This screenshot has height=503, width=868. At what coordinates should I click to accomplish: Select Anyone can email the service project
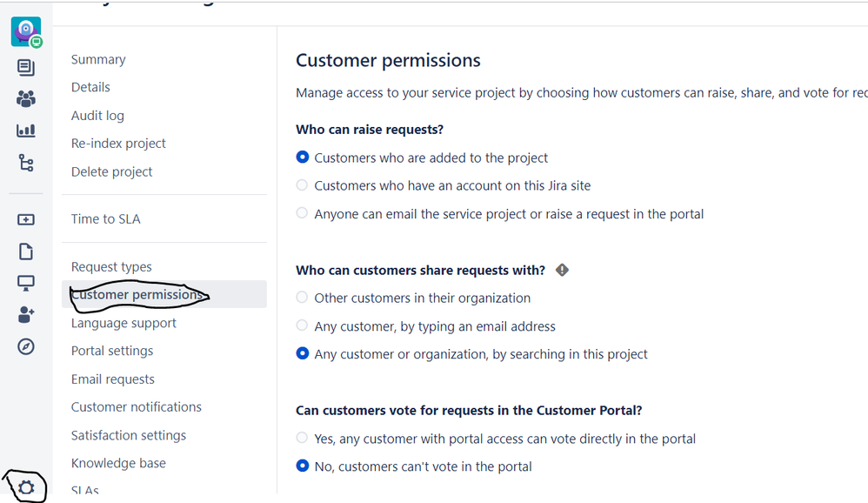[x=302, y=213]
